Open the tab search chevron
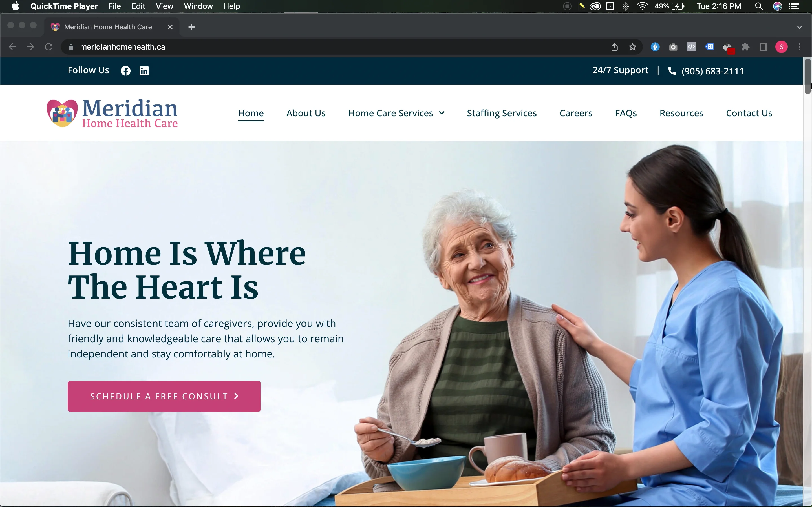This screenshot has width=812, height=507. tap(800, 27)
